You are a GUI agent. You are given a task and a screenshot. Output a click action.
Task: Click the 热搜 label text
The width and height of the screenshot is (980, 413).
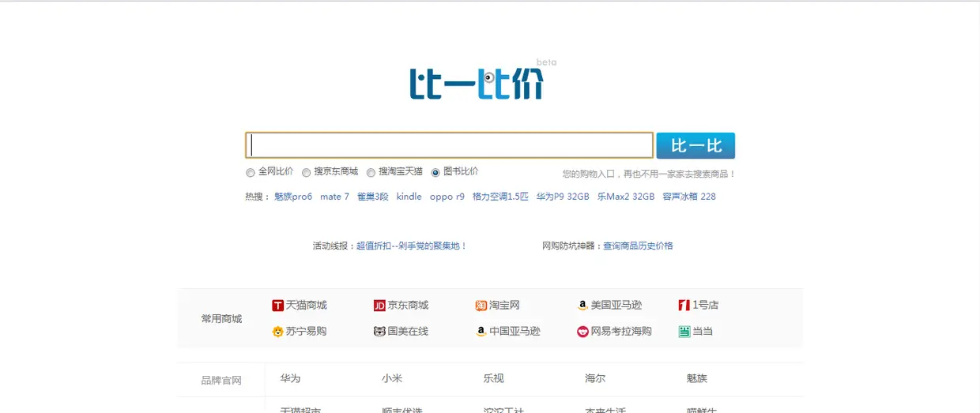coord(258,197)
